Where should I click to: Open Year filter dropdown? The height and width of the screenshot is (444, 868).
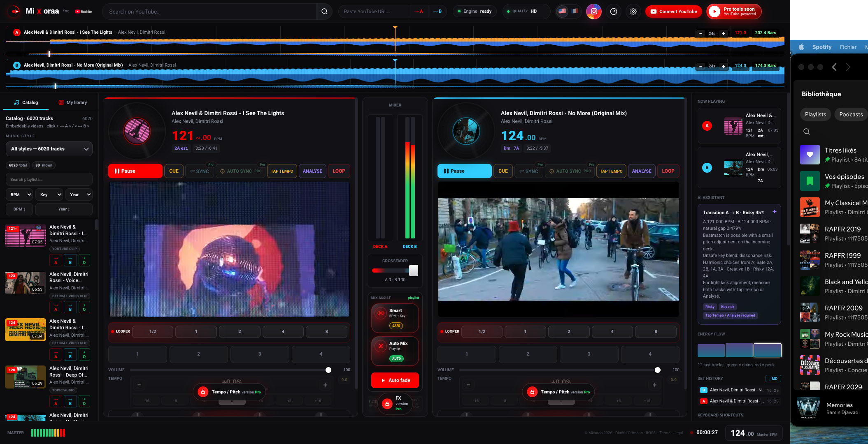(x=79, y=194)
